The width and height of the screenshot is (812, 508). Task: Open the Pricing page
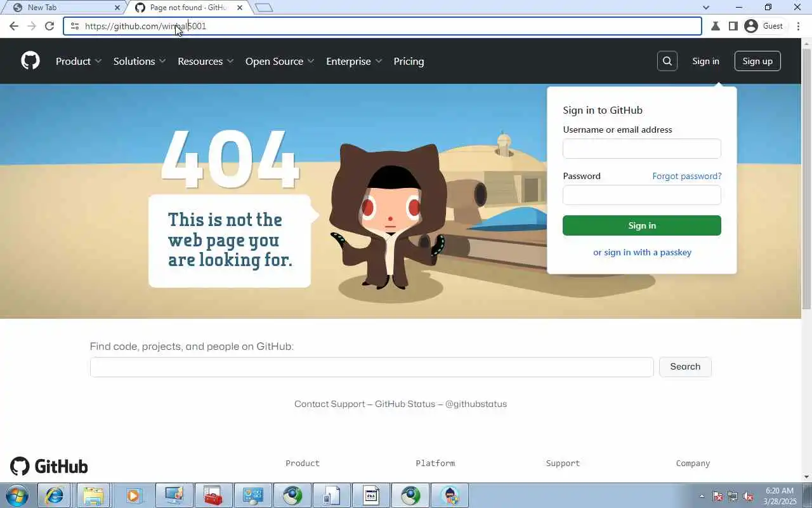(409, 61)
